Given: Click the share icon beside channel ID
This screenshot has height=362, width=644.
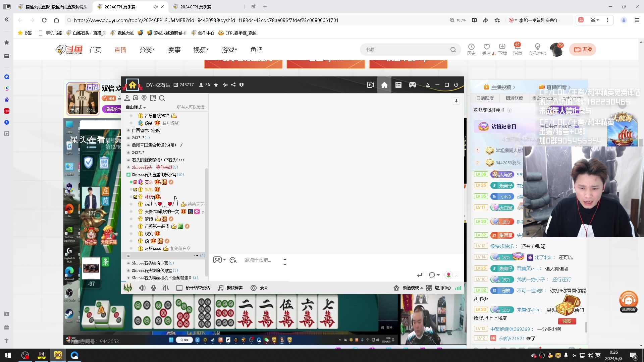Looking at the screenshot, I should click(233, 85).
